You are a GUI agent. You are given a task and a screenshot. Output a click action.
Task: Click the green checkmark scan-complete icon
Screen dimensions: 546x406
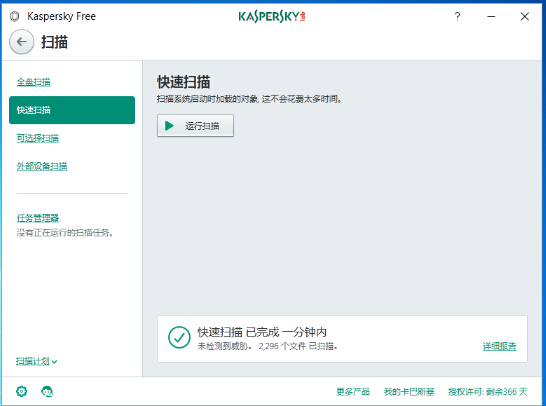tap(179, 337)
